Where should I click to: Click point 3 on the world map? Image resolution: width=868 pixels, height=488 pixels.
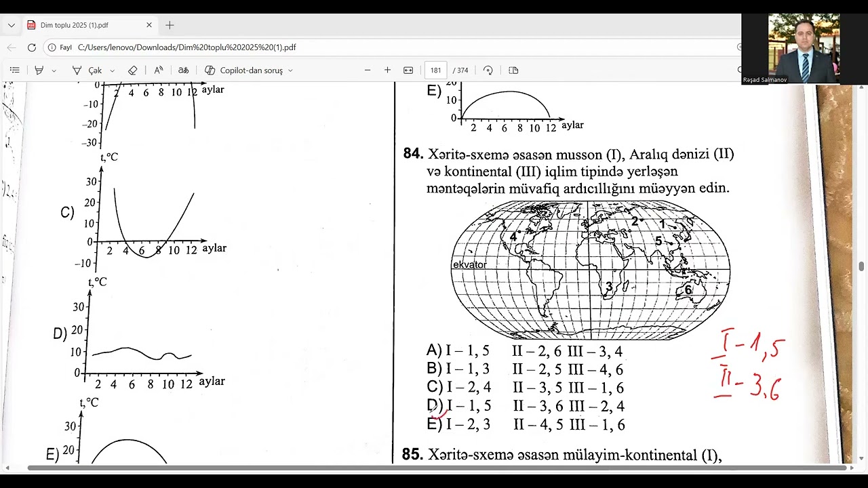[x=609, y=286]
